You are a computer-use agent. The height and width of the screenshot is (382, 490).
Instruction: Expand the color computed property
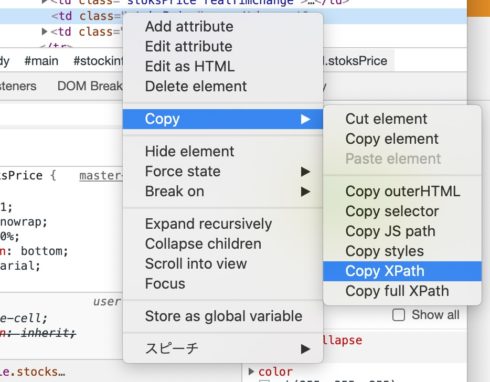point(251,371)
